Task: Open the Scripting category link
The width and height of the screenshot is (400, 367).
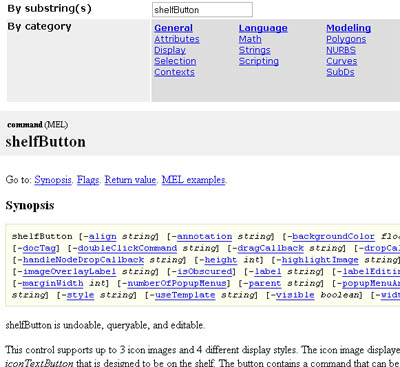Action: pos(259,61)
